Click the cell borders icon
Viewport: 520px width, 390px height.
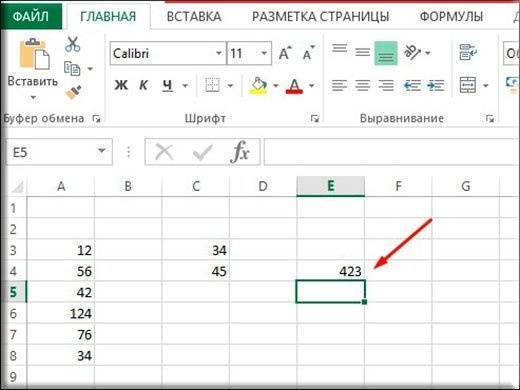point(212,85)
